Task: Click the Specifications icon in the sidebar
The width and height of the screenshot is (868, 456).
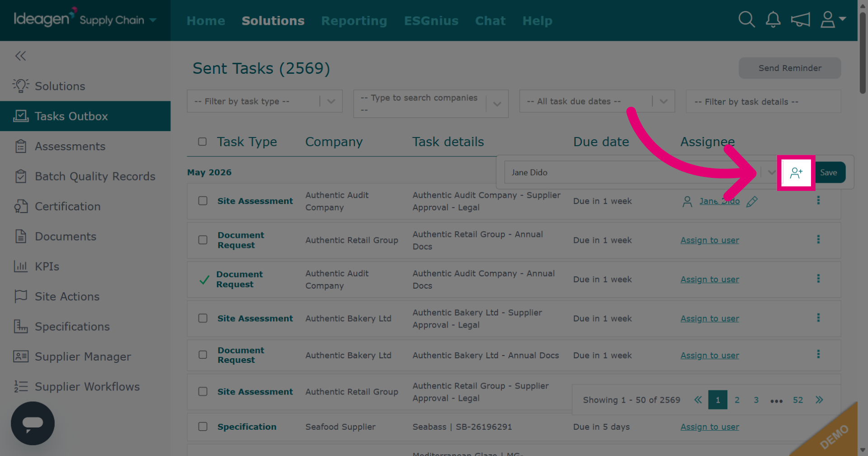Action: pos(21,326)
